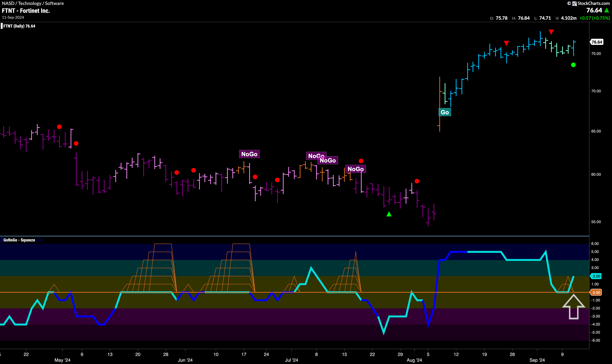612x364 pixels.
Task: Click the NoGo label above the July 8 bars
Action: click(x=316, y=156)
